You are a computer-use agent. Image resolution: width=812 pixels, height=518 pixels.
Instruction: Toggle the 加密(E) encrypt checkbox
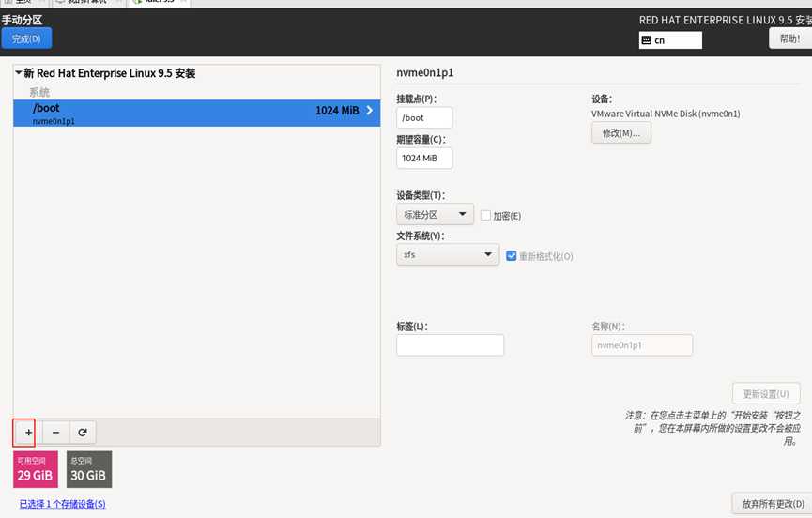point(485,215)
